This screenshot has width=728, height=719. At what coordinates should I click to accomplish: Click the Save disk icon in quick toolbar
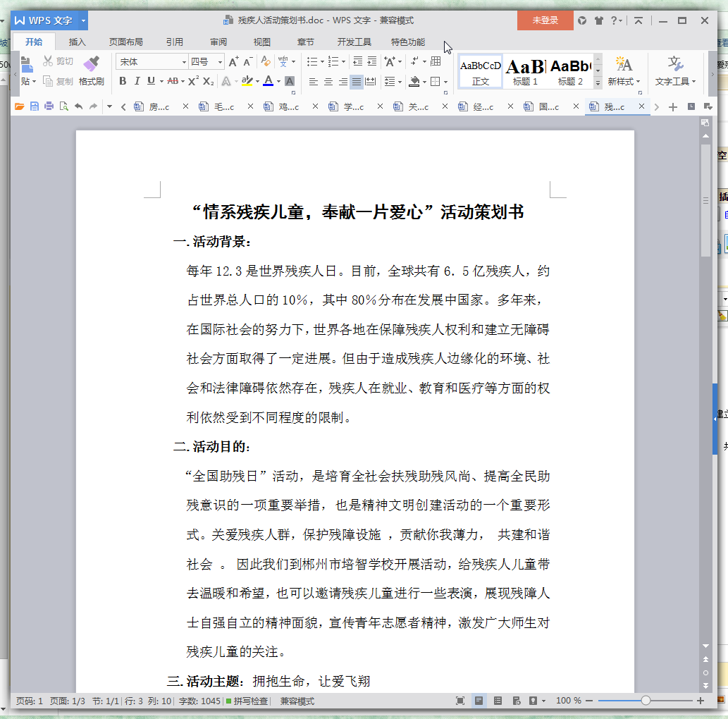[x=35, y=106]
